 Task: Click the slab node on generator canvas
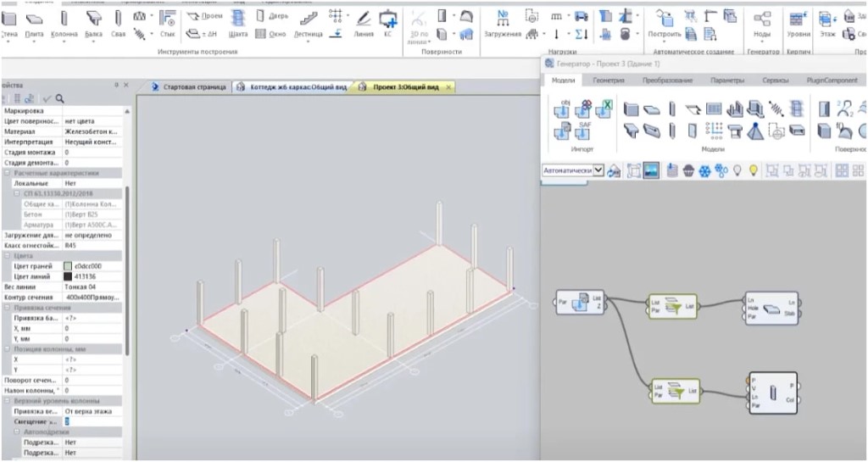pos(772,309)
